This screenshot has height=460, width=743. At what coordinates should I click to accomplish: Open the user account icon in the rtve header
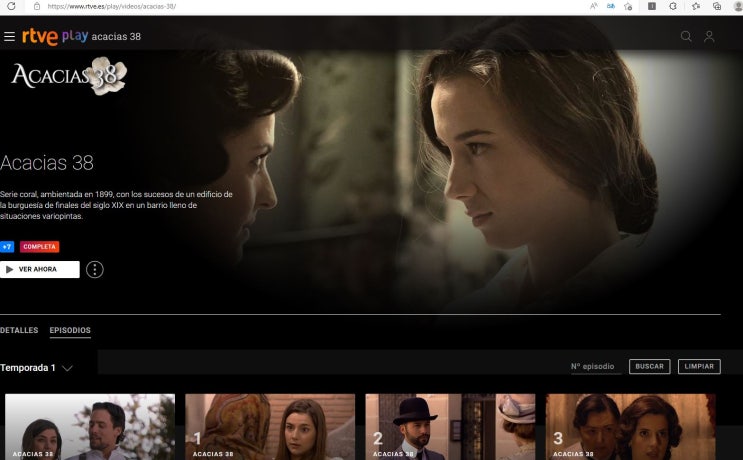[709, 36]
